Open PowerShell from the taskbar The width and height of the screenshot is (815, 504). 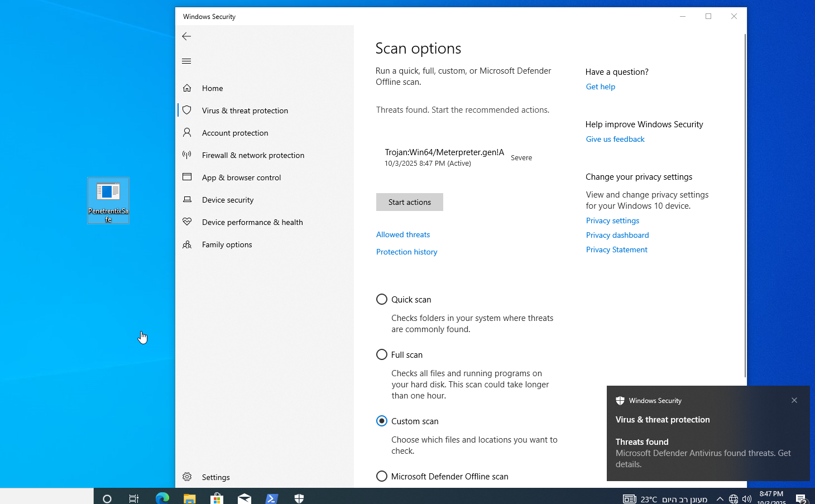pyautogui.click(x=272, y=497)
